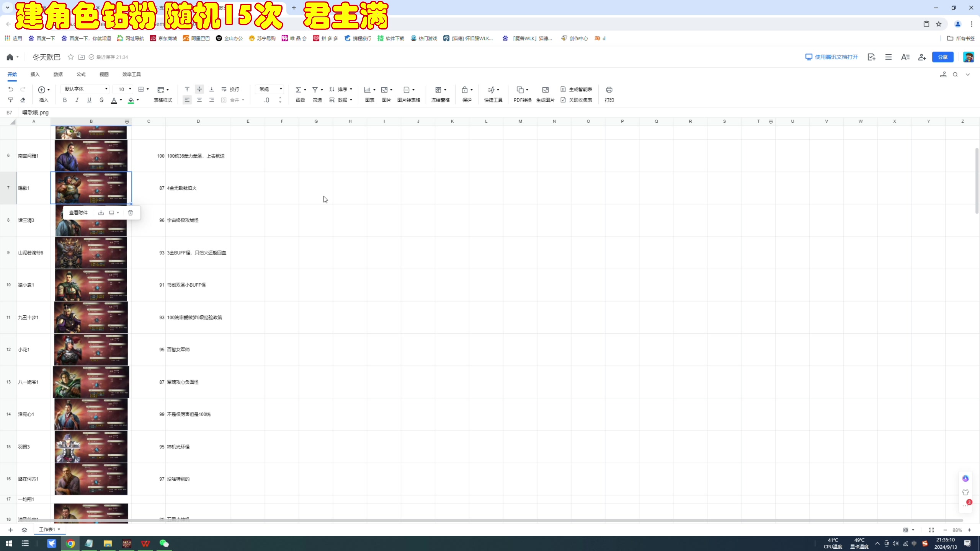Click the add collaborator person icon

[922, 57]
